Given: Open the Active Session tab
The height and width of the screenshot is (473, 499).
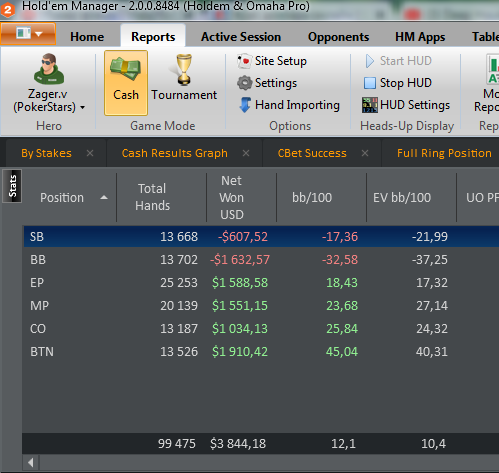Looking at the screenshot, I should (241, 37).
